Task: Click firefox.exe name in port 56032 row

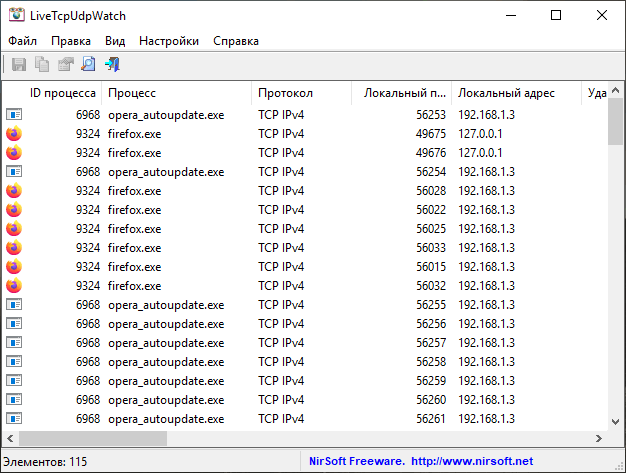Action: pyautogui.click(x=135, y=286)
